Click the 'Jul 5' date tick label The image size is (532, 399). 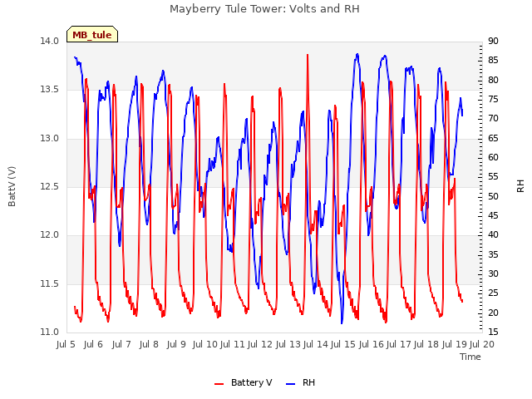click(66, 344)
